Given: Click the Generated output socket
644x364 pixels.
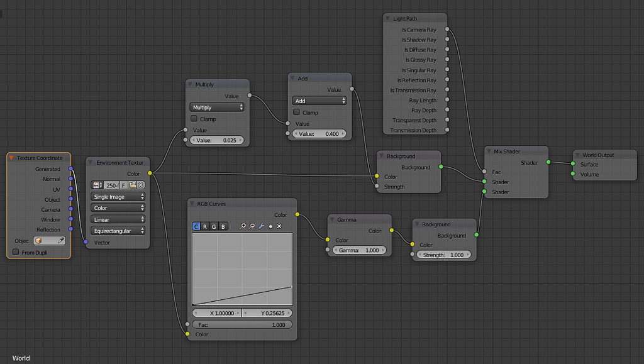Looking at the screenshot, I should click(70, 168).
